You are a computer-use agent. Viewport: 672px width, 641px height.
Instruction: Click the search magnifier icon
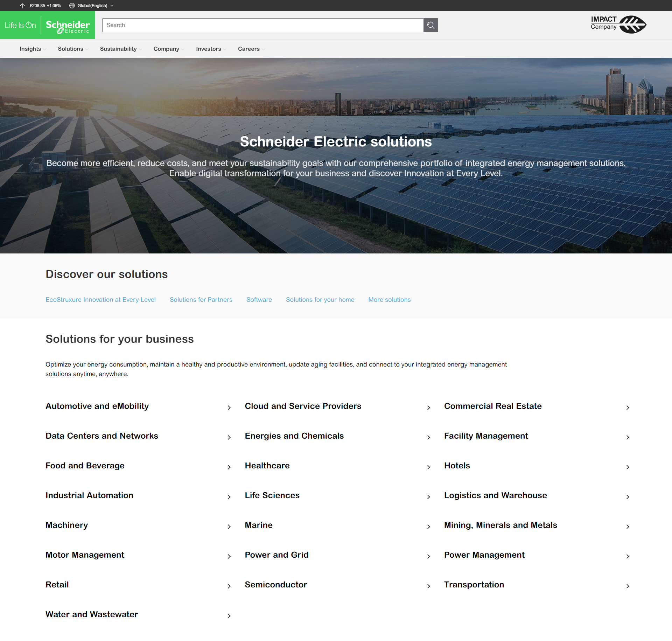pos(430,25)
